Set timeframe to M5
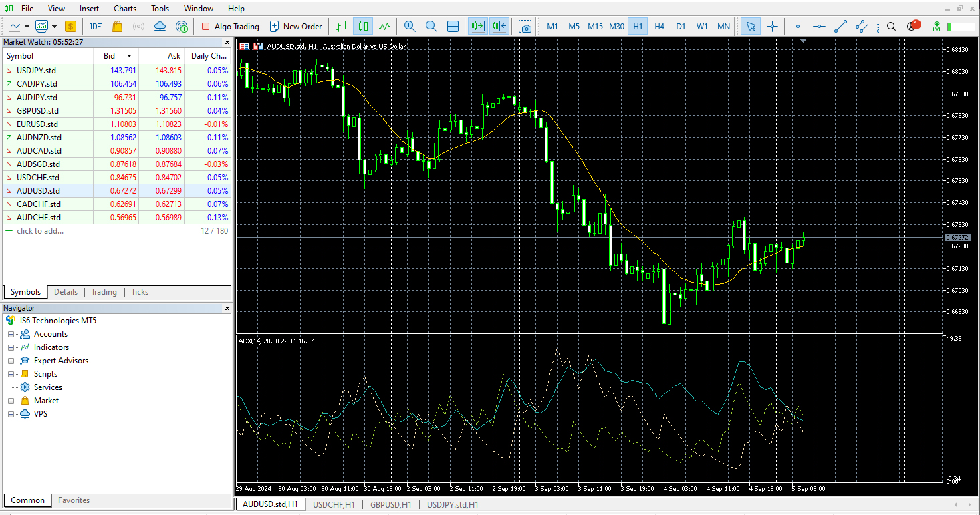Screen dimensions: 980x515 (574, 27)
